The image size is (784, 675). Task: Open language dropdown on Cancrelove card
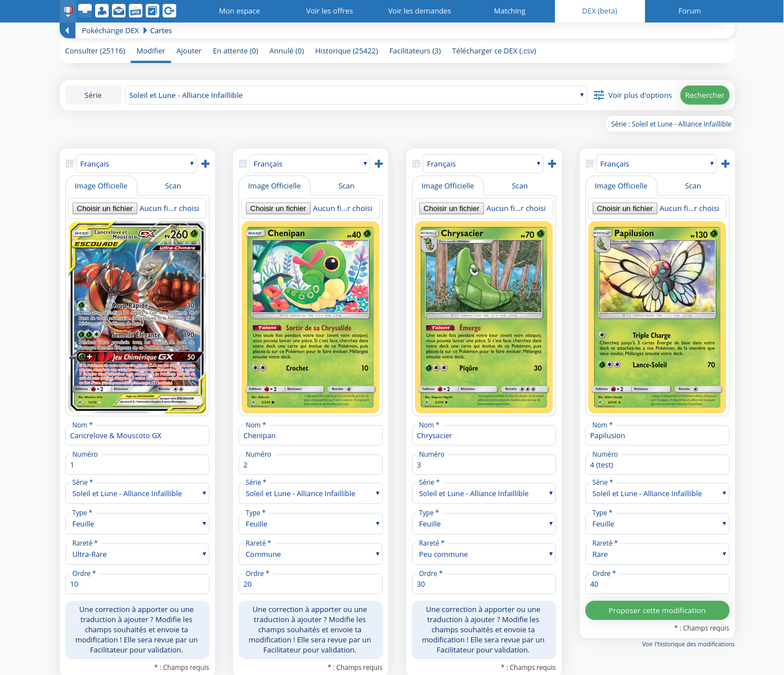click(137, 164)
